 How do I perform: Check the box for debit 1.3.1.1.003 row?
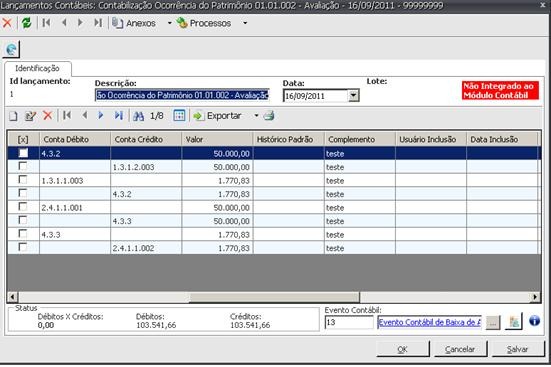(23, 180)
